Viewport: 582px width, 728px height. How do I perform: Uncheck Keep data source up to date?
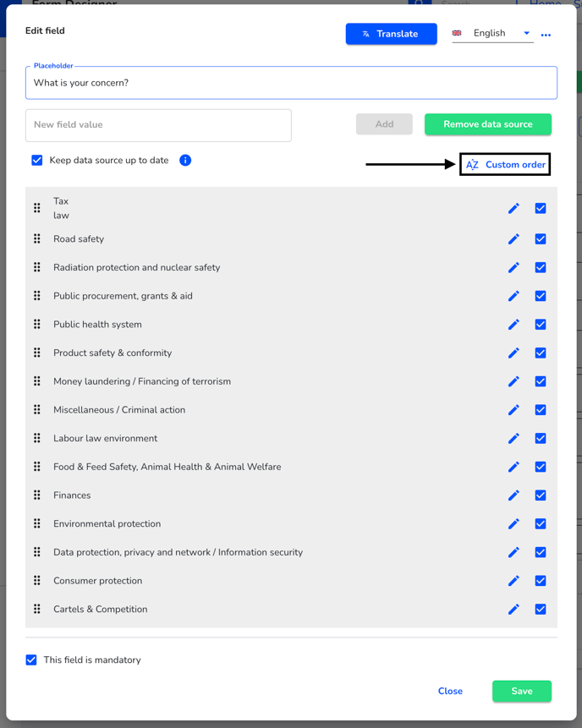tap(37, 160)
